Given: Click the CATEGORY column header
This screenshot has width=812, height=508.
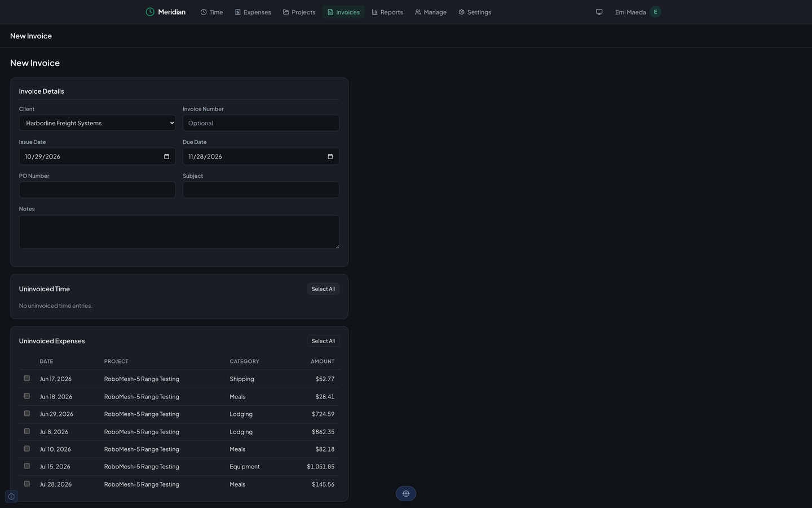Looking at the screenshot, I should (x=245, y=361).
